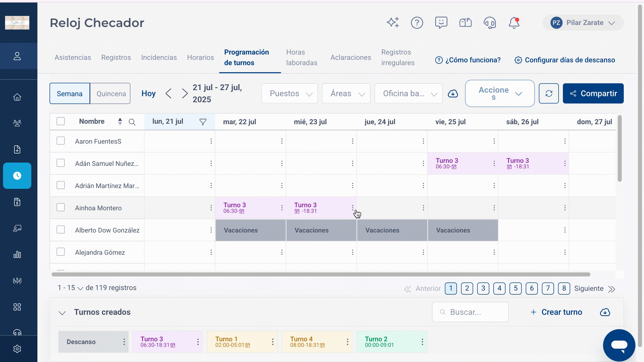Image resolution: width=644 pixels, height=362 pixels.
Task: Open the Áreas filter dropdown
Action: pyautogui.click(x=346, y=94)
